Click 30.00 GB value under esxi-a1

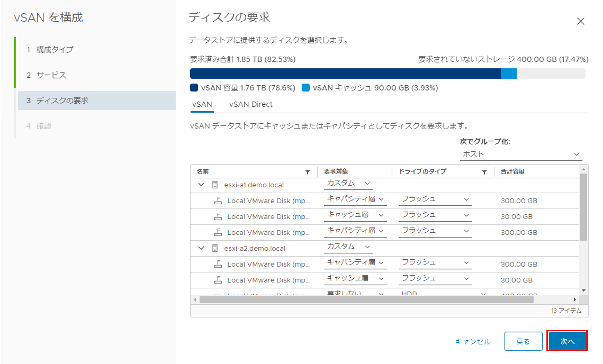tap(517, 217)
